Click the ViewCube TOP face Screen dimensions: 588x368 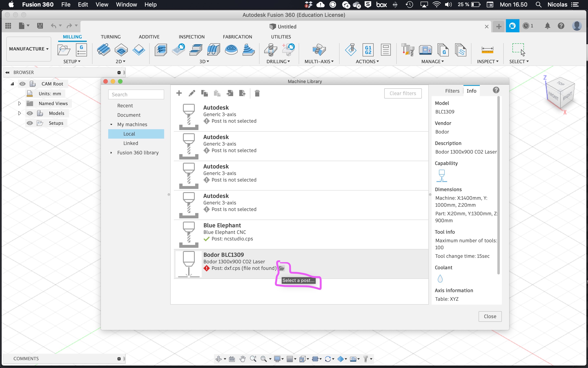pos(561,83)
